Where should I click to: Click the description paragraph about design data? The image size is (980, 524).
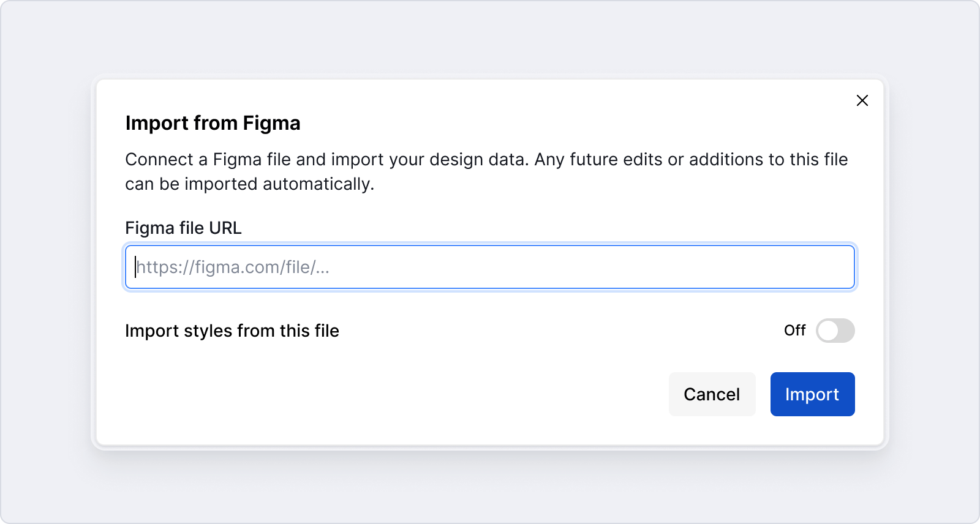coord(486,160)
